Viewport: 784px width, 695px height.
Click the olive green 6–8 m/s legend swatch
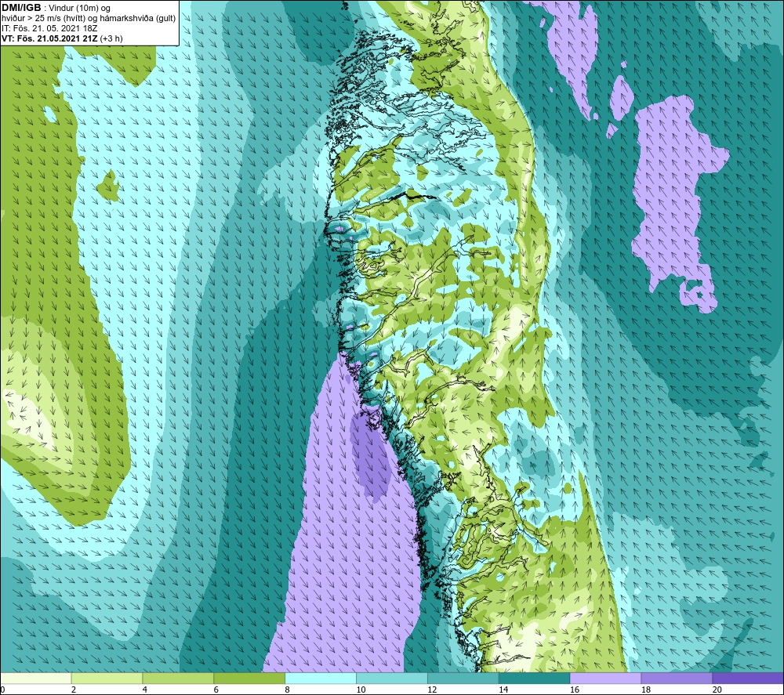point(249,678)
